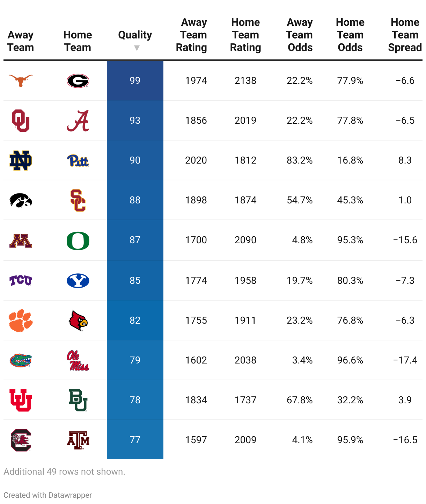Screen dimensions: 426x504
Task: Click the Quality cell showing 77
Action: pyautogui.click(x=135, y=440)
